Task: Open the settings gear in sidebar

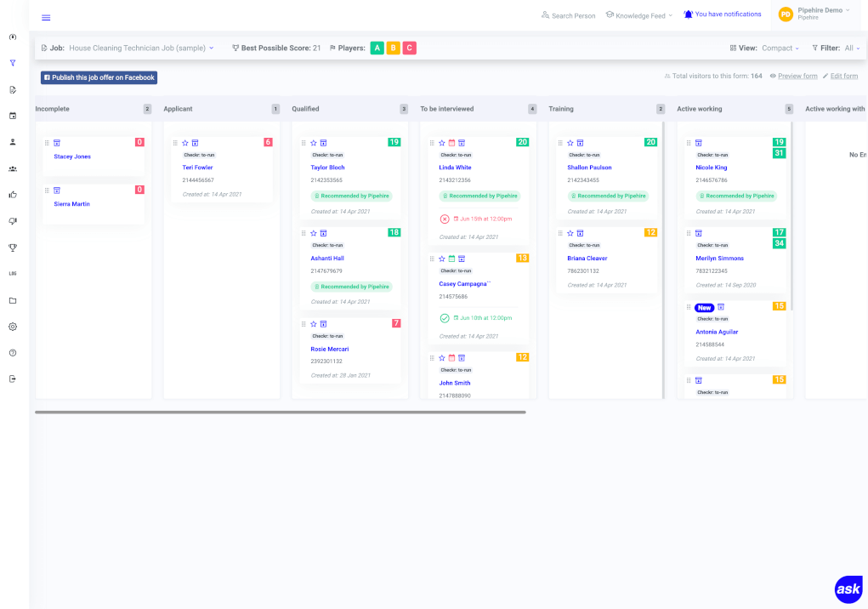Action: point(13,327)
